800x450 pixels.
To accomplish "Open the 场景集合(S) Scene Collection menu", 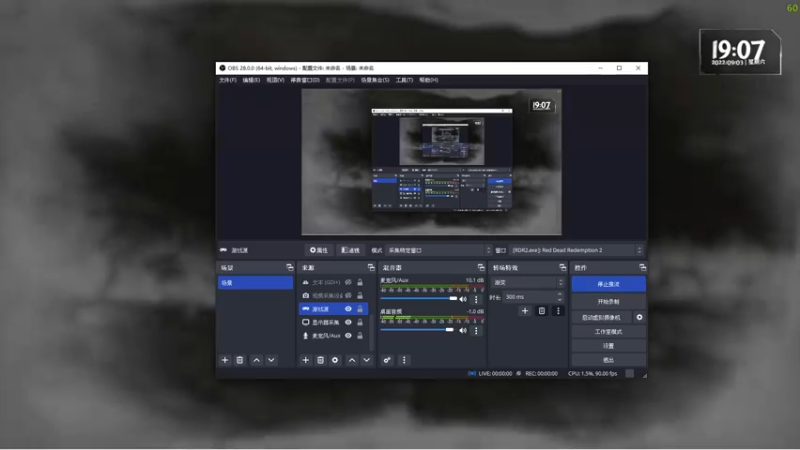I will [375, 80].
